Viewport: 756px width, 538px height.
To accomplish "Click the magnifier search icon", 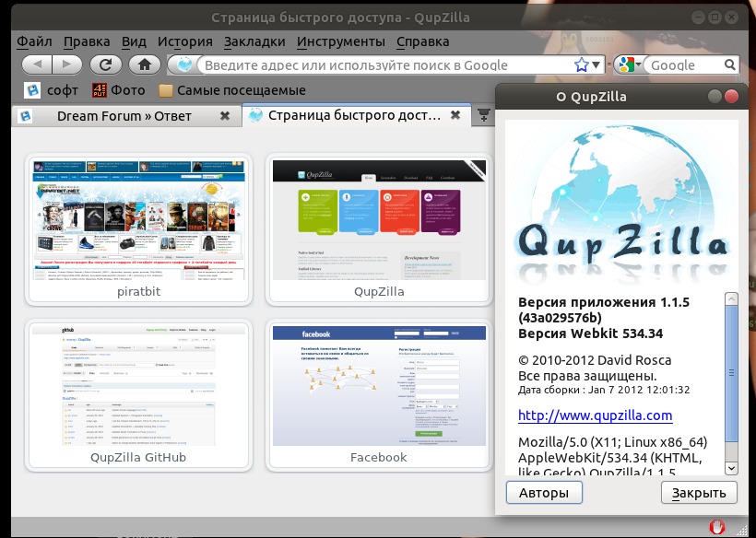I will [730, 64].
